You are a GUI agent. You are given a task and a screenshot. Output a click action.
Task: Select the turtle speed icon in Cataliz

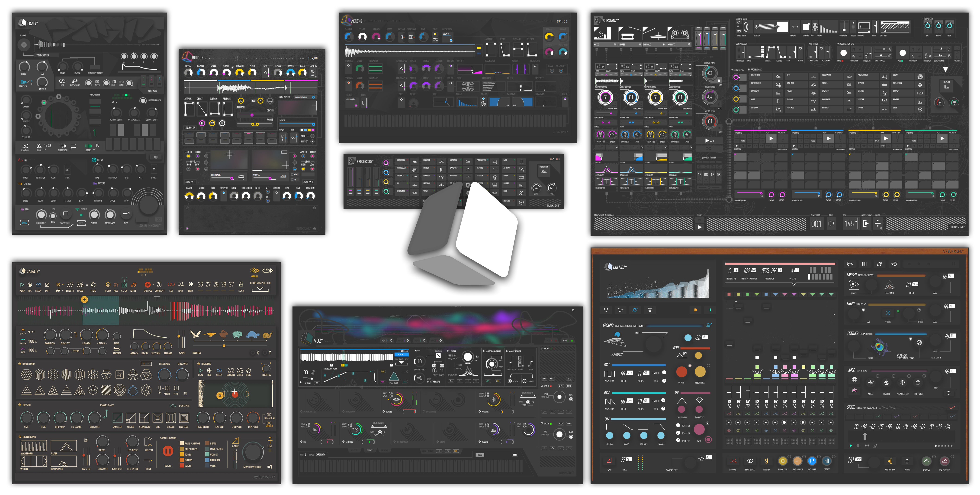point(253,335)
